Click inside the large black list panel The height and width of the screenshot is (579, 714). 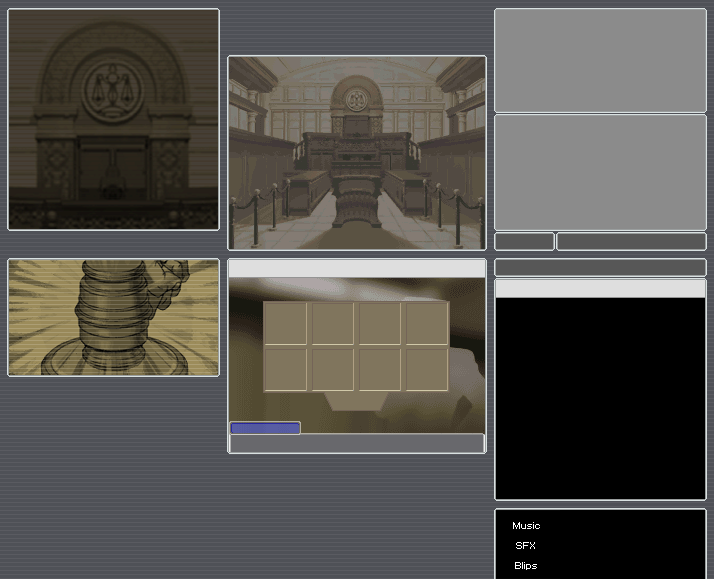coord(600,398)
